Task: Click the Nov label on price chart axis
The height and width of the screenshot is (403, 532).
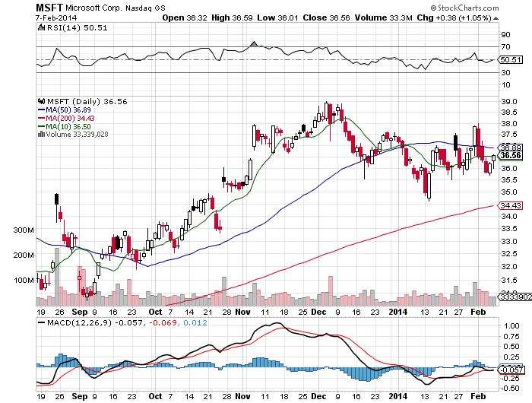Action: [242, 312]
